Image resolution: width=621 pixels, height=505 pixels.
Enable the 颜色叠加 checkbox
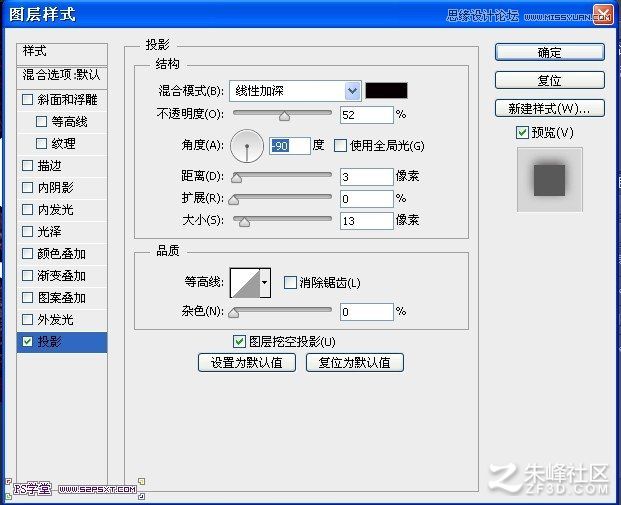27,253
